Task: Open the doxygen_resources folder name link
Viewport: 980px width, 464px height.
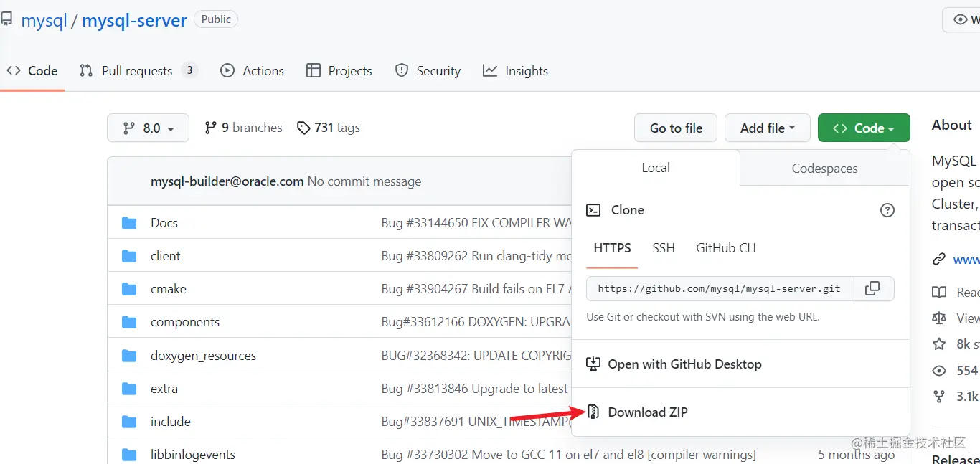Action: point(203,356)
